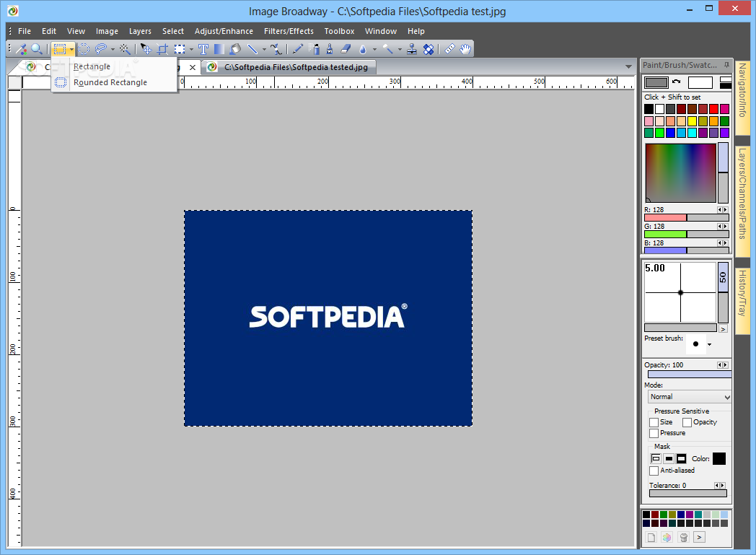Click the brush preview '>' button
Viewport: 756px width, 555px height.
[x=723, y=329]
